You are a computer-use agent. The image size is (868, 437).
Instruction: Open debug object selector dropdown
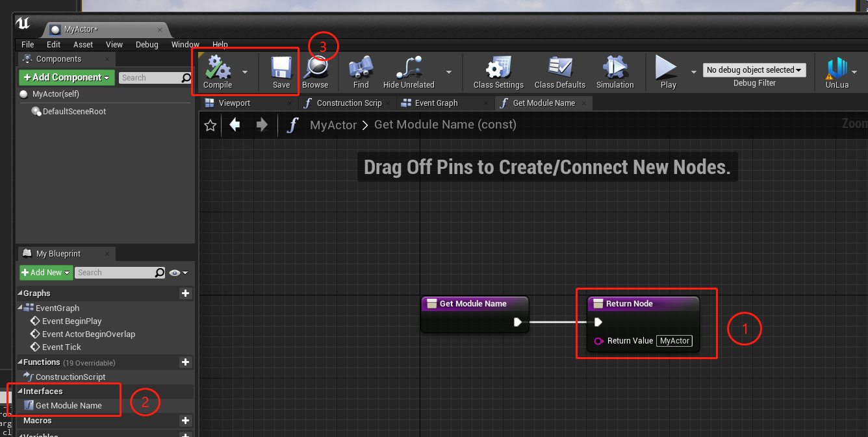point(754,70)
